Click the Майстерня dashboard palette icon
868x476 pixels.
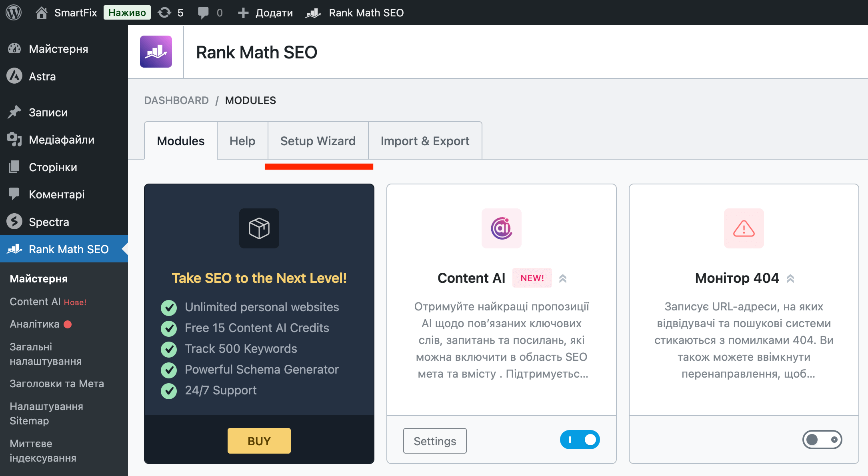pyautogui.click(x=14, y=48)
